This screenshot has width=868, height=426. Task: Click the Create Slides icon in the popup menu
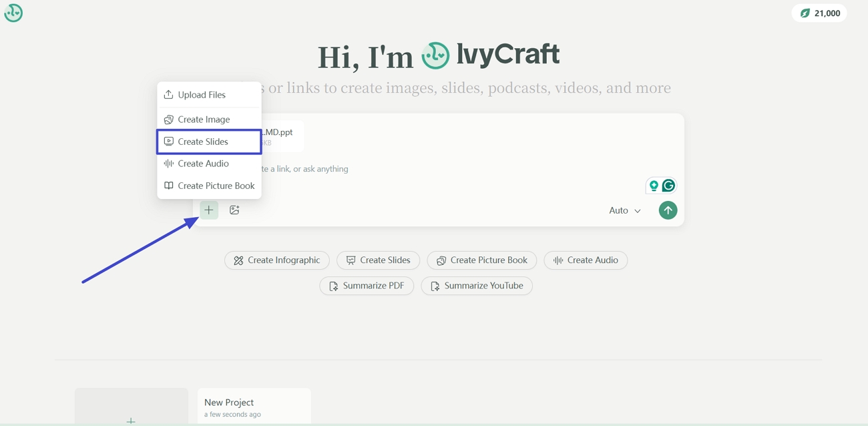point(168,142)
